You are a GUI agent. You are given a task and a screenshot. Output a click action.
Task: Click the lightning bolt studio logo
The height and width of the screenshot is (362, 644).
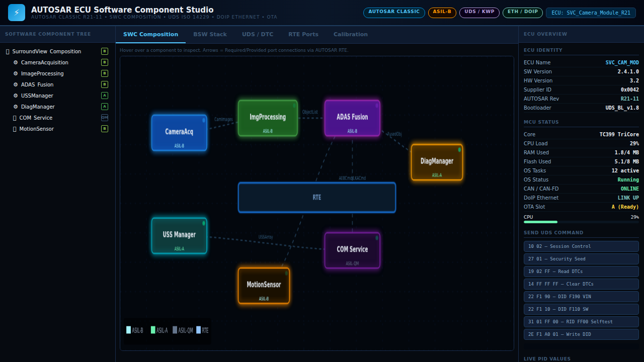pyautogui.click(x=17, y=12)
